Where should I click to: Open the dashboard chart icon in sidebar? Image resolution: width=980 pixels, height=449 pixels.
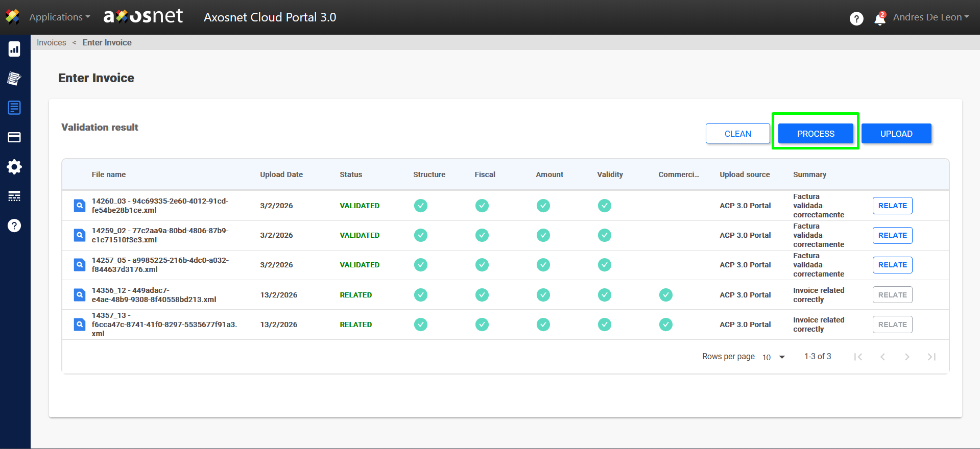tap(14, 49)
